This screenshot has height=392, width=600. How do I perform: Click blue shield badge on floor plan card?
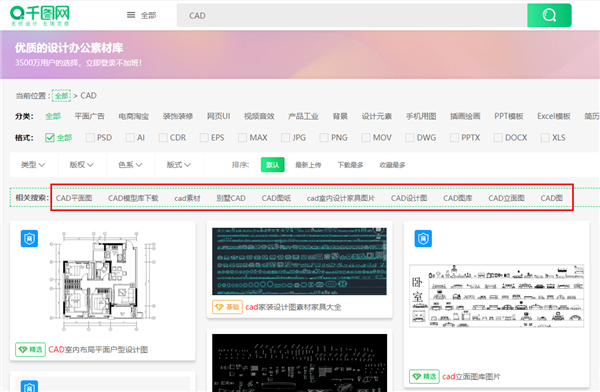point(29,238)
